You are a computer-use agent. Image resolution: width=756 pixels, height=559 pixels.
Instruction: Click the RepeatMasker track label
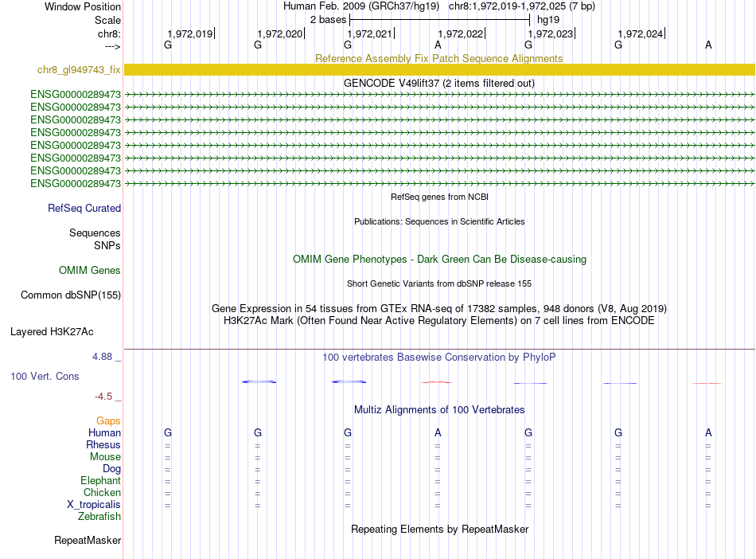88,540
